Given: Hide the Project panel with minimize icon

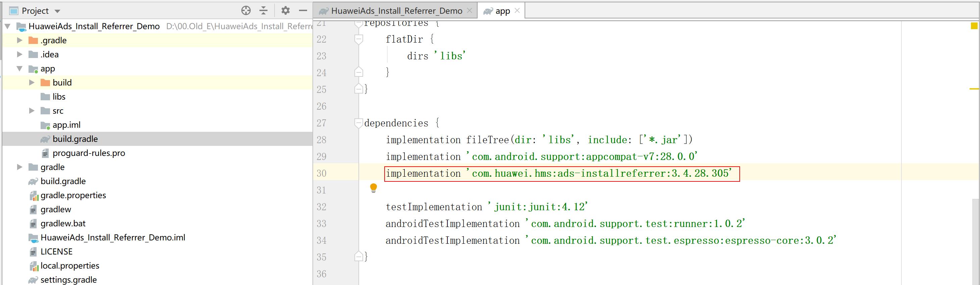Looking at the screenshot, I should click(303, 11).
